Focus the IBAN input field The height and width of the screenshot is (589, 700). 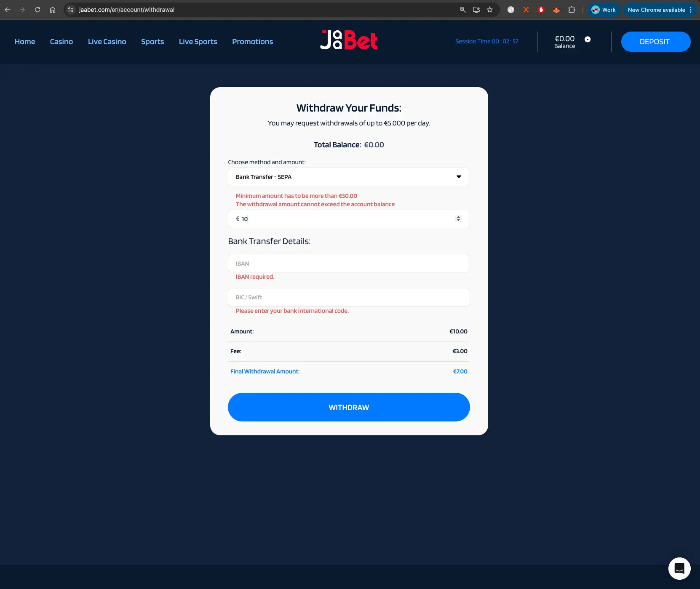click(349, 263)
